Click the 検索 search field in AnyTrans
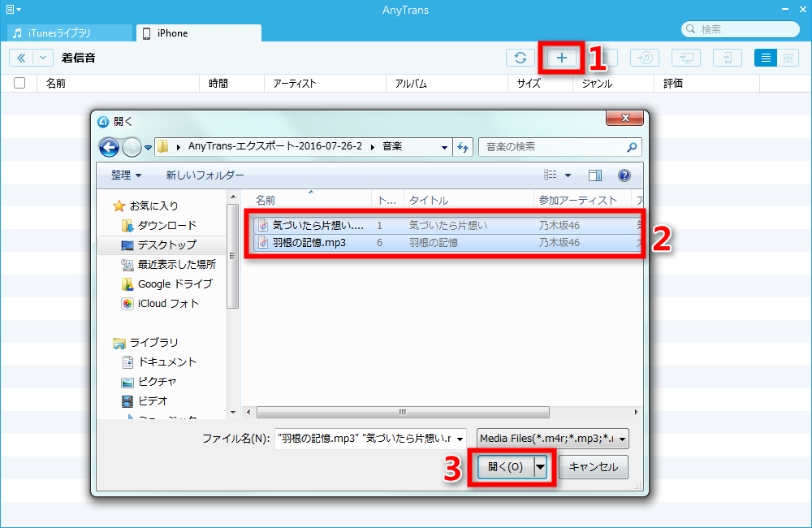 click(x=741, y=29)
